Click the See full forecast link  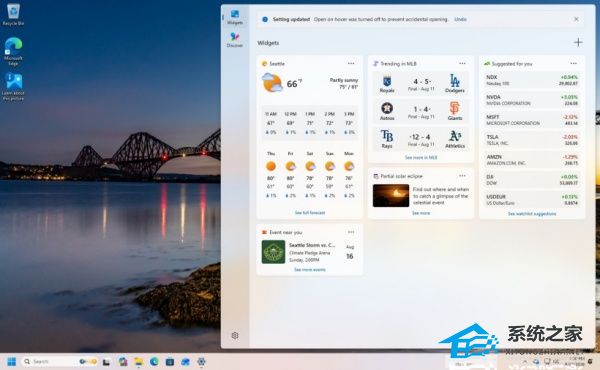pyautogui.click(x=310, y=213)
